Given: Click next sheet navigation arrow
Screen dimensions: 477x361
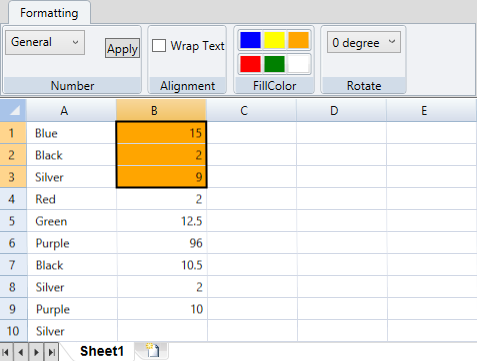Looking at the screenshot, I should pos(36,352).
